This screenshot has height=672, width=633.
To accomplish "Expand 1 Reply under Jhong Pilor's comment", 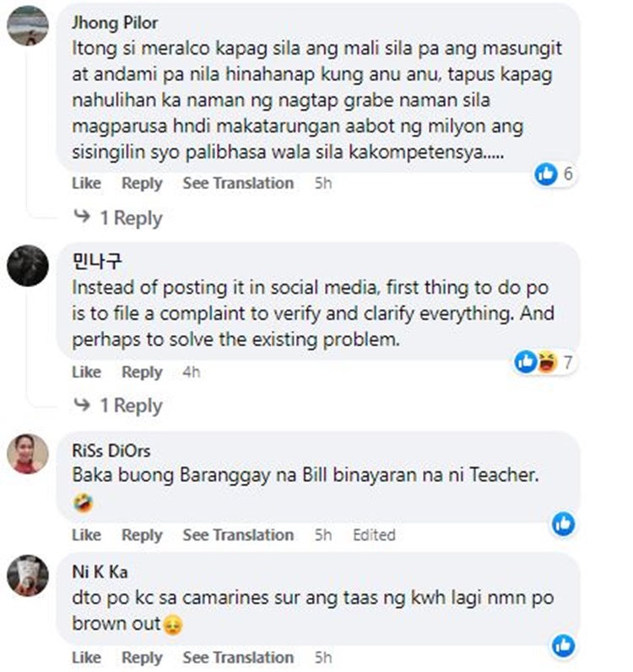I will (x=131, y=218).
